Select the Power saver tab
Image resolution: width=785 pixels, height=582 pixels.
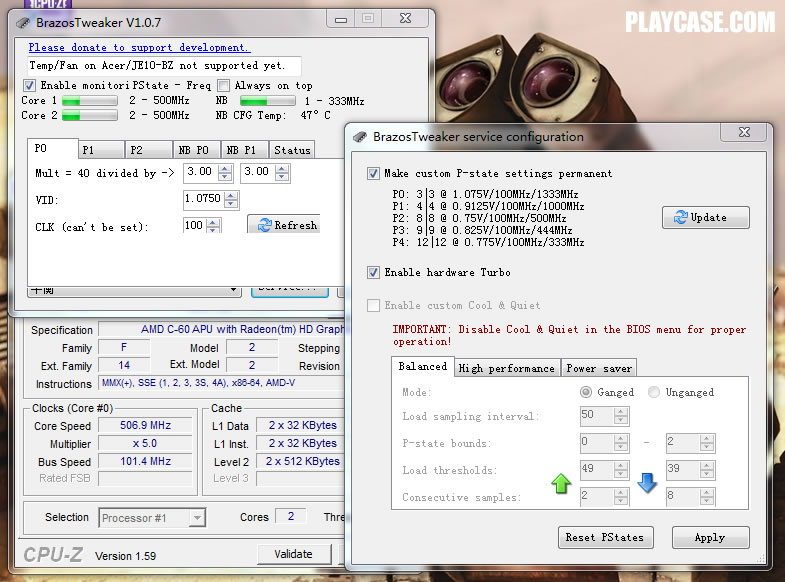tap(599, 368)
